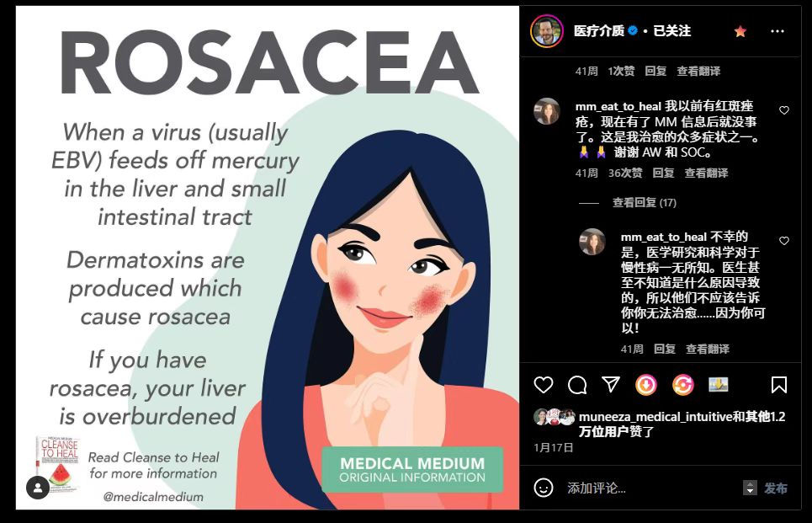The image size is (812, 523).
Task: Click the repost circular arrows icon
Action: (682, 385)
